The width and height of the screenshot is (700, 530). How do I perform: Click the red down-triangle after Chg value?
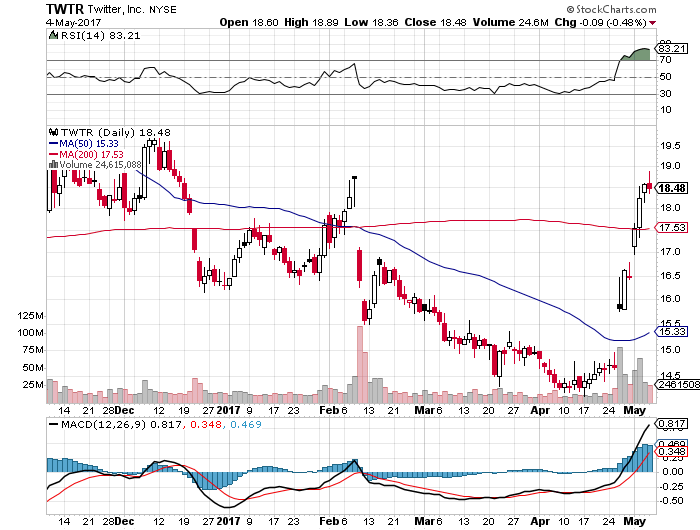pos(653,23)
